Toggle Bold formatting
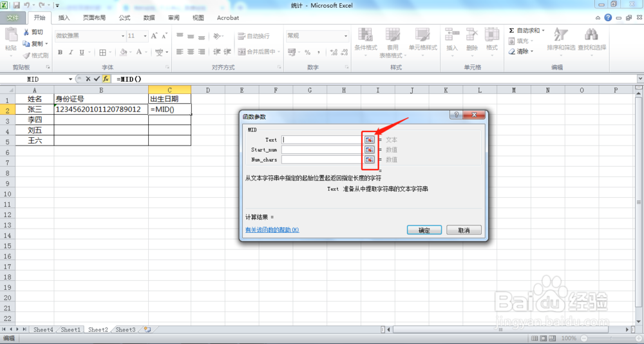 coord(60,52)
